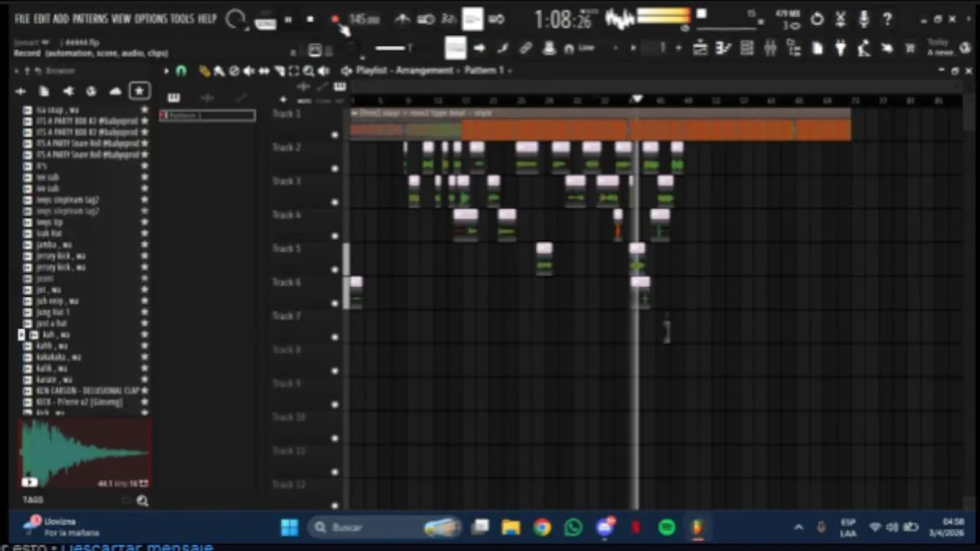
Task: Open the Channel rack icon
Action: (747, 48)
